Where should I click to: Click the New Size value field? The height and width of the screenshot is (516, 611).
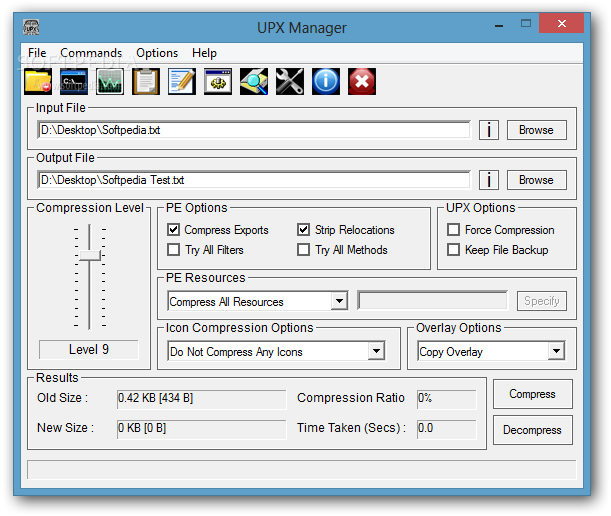201,429
